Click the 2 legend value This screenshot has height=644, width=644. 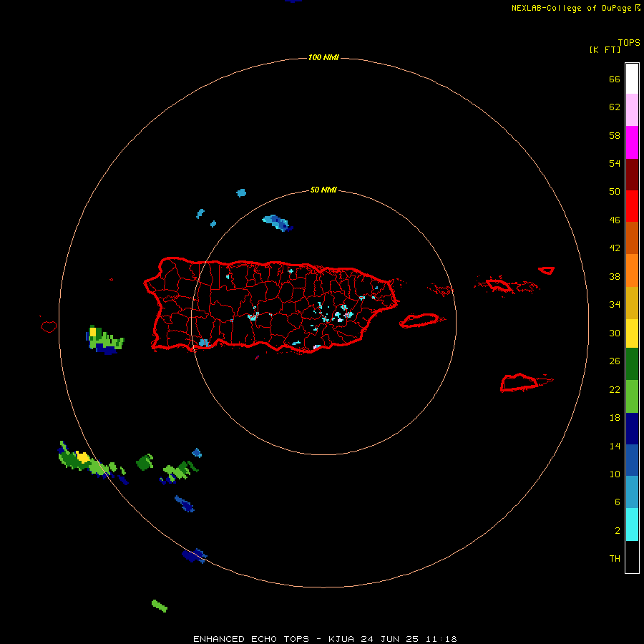coord(618,531)
